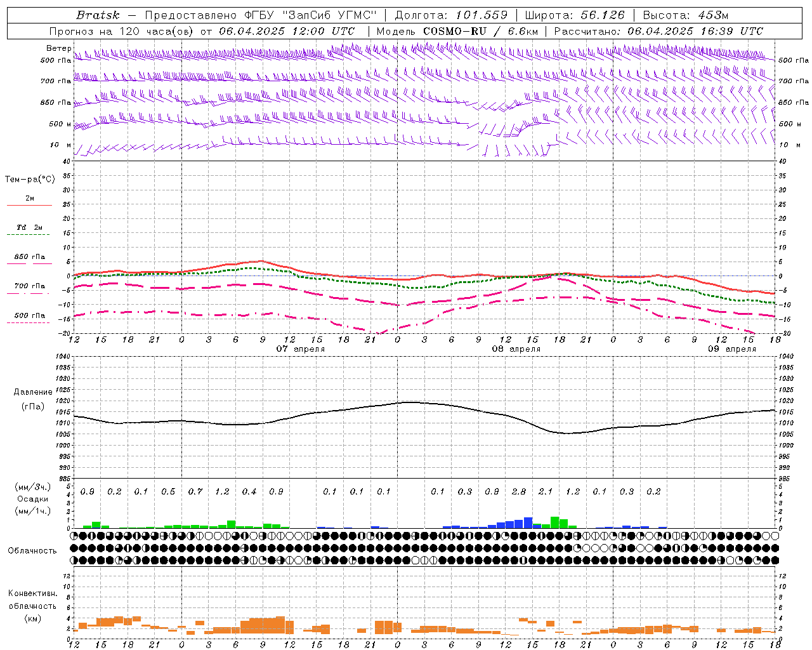The image size is (812, 650).
Task: Click the "Осадки" precipitation label
Action: [x=32, y=500]
